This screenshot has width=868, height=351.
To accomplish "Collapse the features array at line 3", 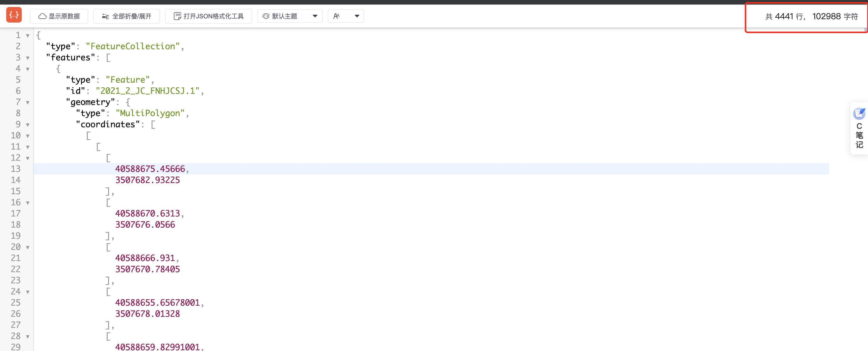I will pos(28,58).
